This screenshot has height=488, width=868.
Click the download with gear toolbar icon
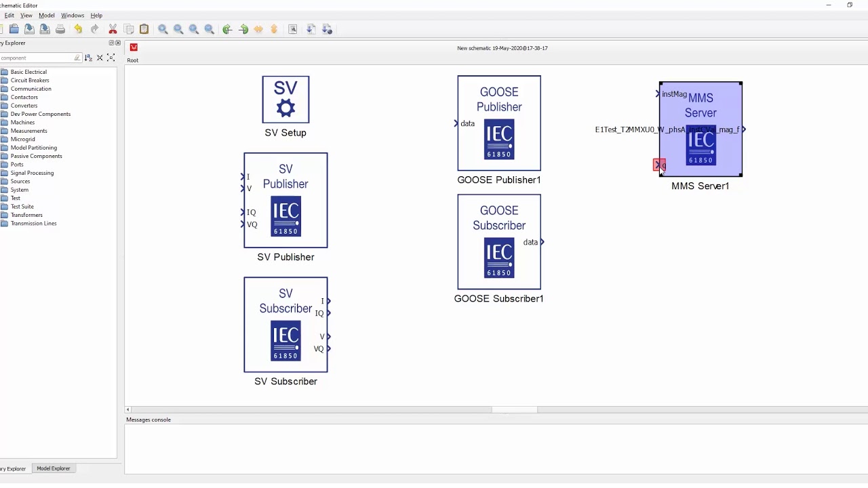tap(327, 29)
